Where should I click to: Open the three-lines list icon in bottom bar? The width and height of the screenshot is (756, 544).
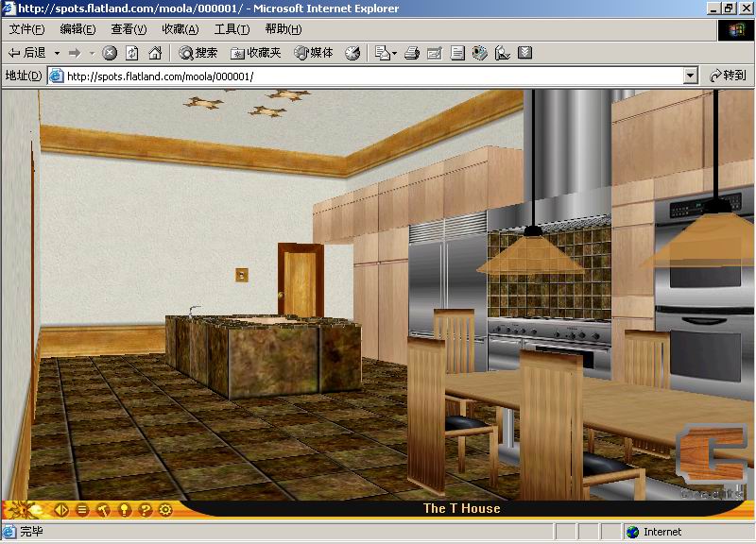82,509
